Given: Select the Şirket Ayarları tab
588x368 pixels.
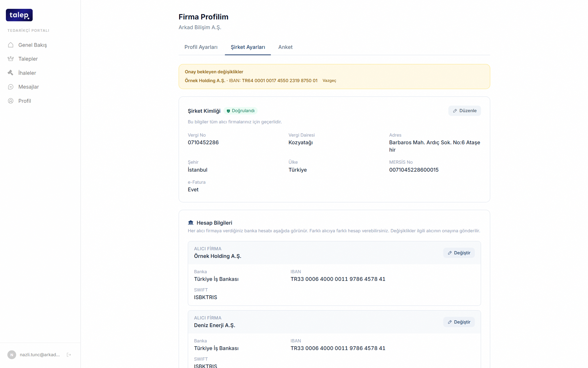Looking at the screenshot, I should [x=248, y=47].
